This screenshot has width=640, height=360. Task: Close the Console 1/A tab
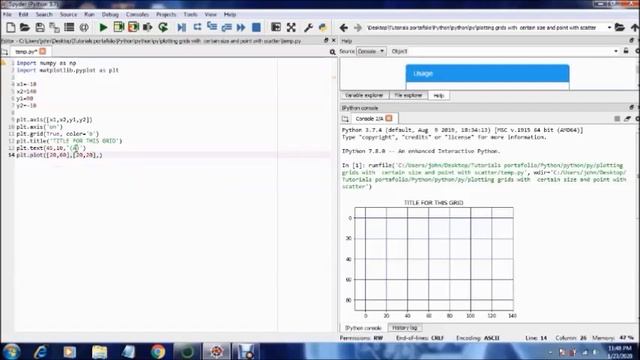click(389, 118)
